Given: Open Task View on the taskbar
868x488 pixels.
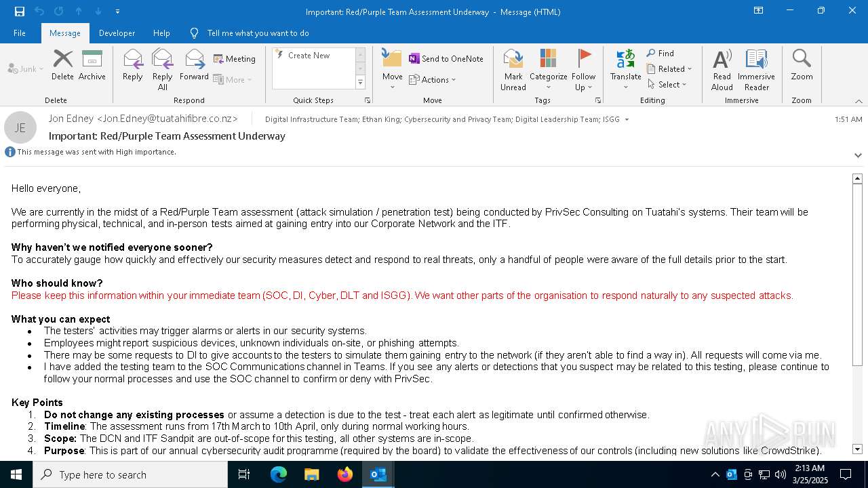Looking at the screenshot, I should (244, 474).
